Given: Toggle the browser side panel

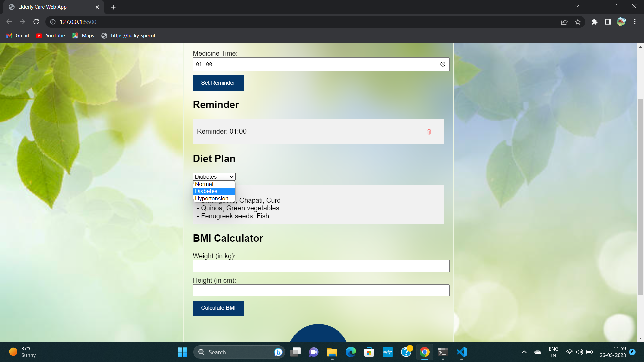Looking at the screenshot, I should pyautogui.click(x=608, y=22).
